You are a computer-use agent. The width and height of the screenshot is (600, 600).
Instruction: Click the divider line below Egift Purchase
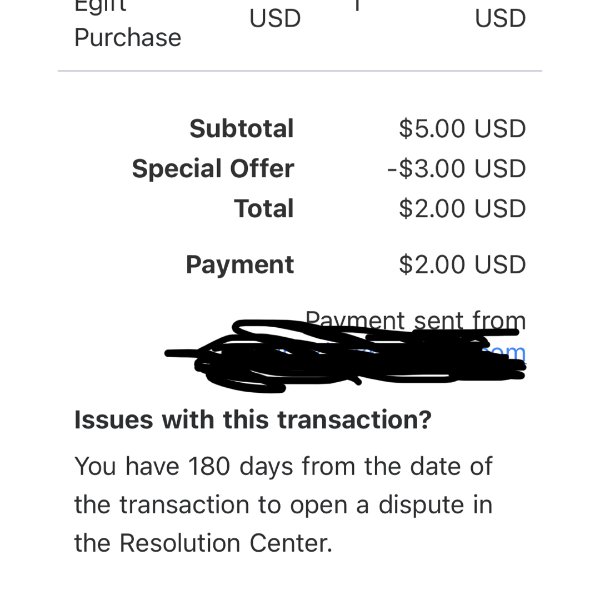click(x=300, y=71)
